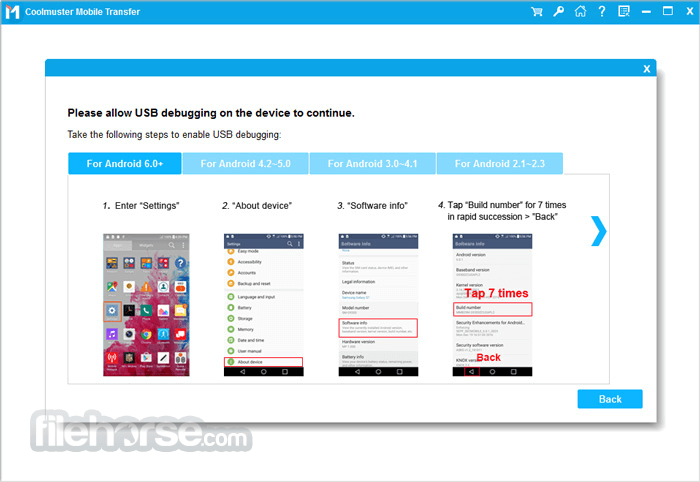Minimize the Coolmuster Mobile Transfer window
This screenshot has width=700, height=482.
[646, 12]
